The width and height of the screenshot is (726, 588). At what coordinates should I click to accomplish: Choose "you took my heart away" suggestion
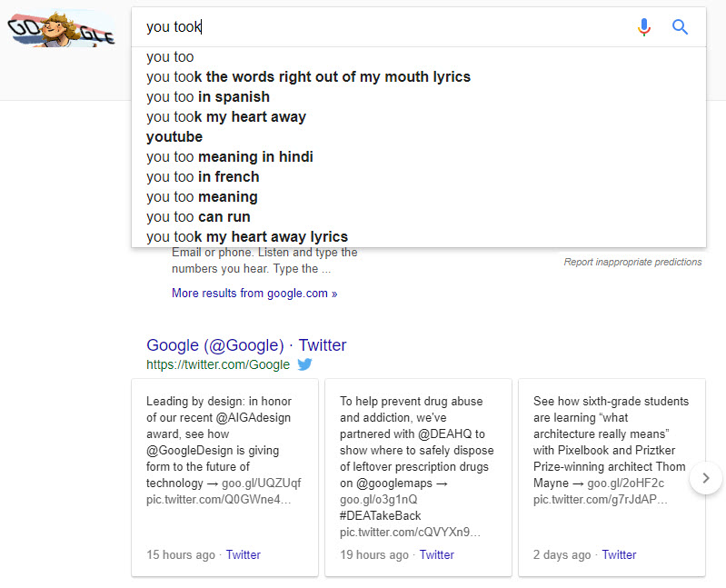[226, 117]
